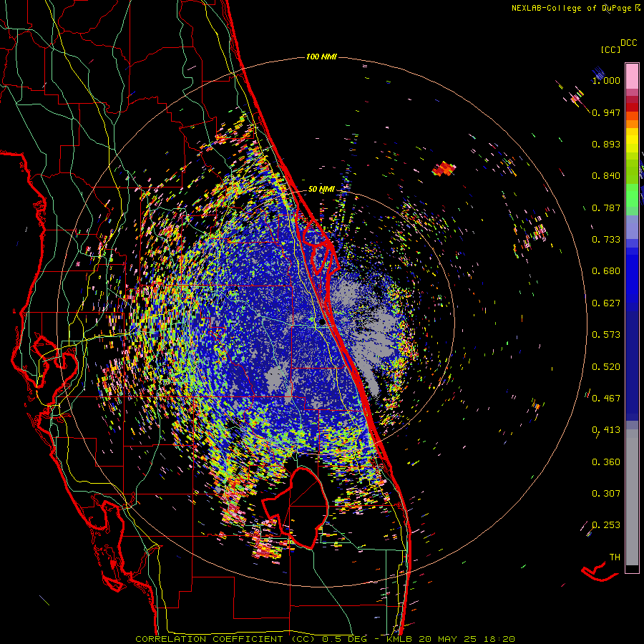The image size is (644, 644).
Task: Select the 0.787 colorbar value
Action: pyautogui.click(x=606, y=208)
